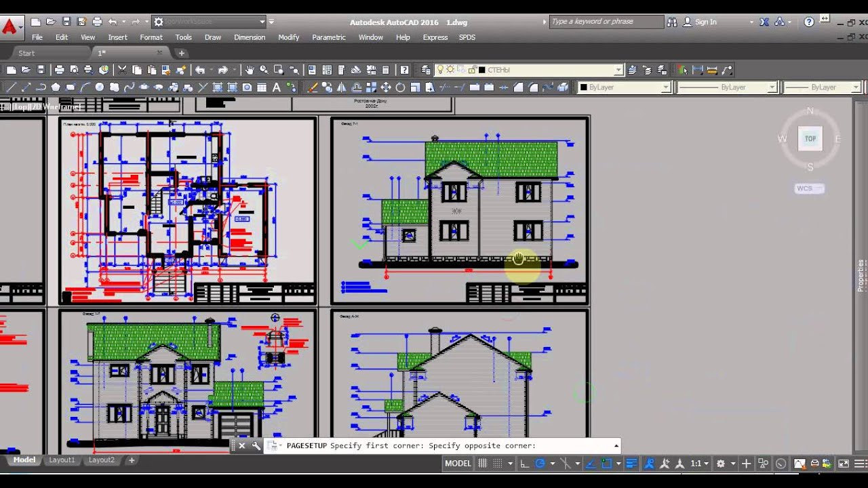Image resolution: width=868 pixels, height=488 pixels.
Task: Toggle snap mode in status bar
Action: 498,464
